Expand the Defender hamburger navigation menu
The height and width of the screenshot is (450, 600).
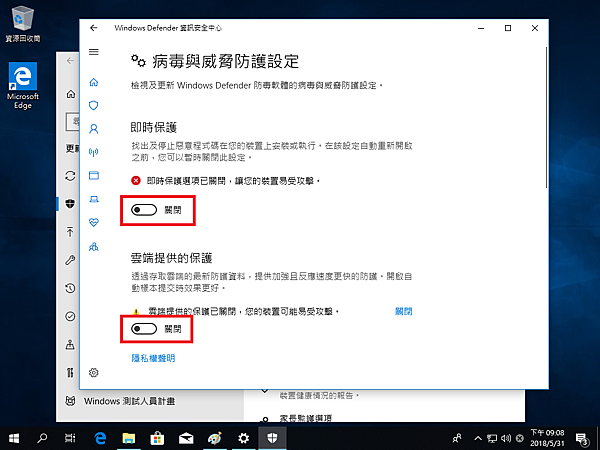[x=94, y=52]
